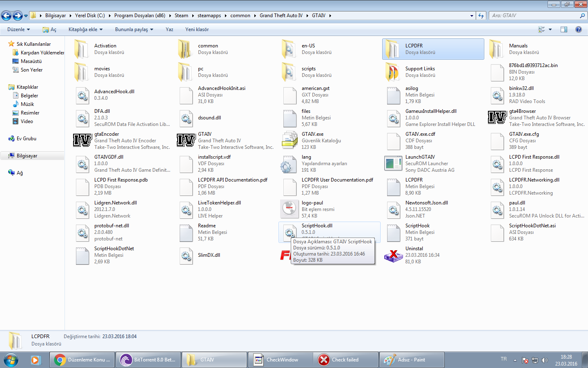The width and height of the screenshot is (588, 368).
Task: Open the Windows Start button
Action: click(11, 360)
